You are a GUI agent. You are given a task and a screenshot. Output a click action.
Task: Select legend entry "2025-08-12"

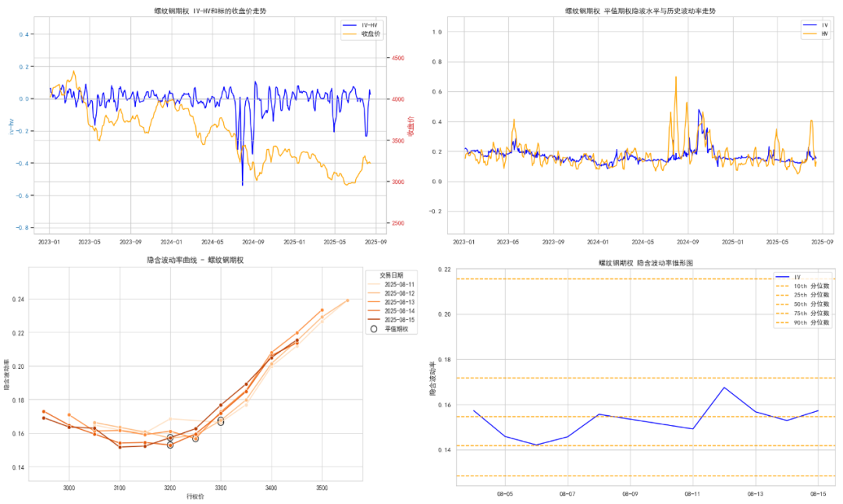tap(391, 293)
